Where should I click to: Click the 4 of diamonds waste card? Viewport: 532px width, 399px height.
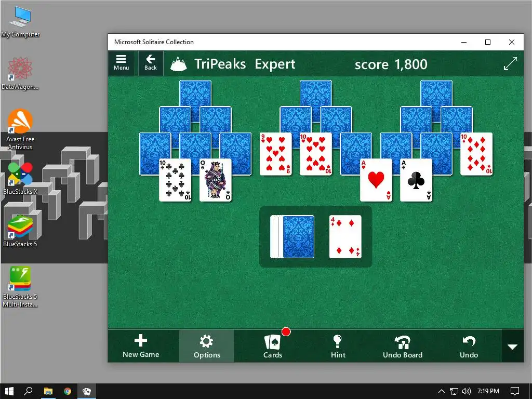(x=345, y=237)
